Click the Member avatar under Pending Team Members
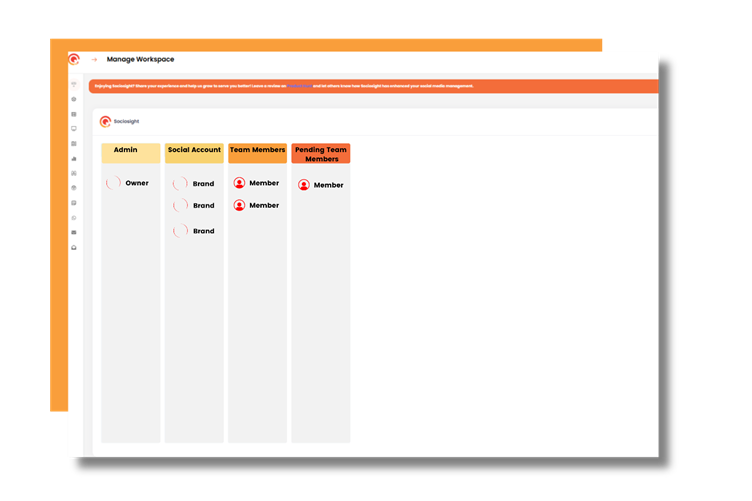 tap(304, 185)
